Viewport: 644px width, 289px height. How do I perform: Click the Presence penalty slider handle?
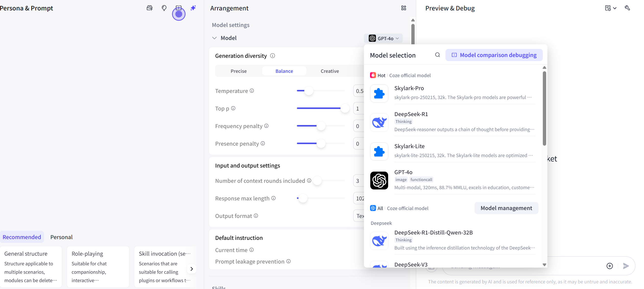tap(321, 143)
